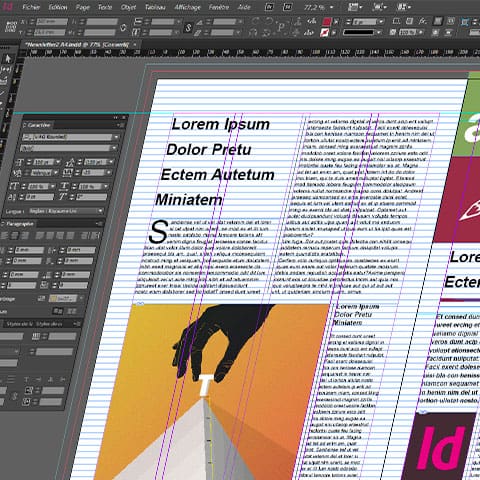Image resolution: width=480 pixels, height=480 pixels.
Task: Click the hand illustration image on the page
Action: (x=213, y=392)
